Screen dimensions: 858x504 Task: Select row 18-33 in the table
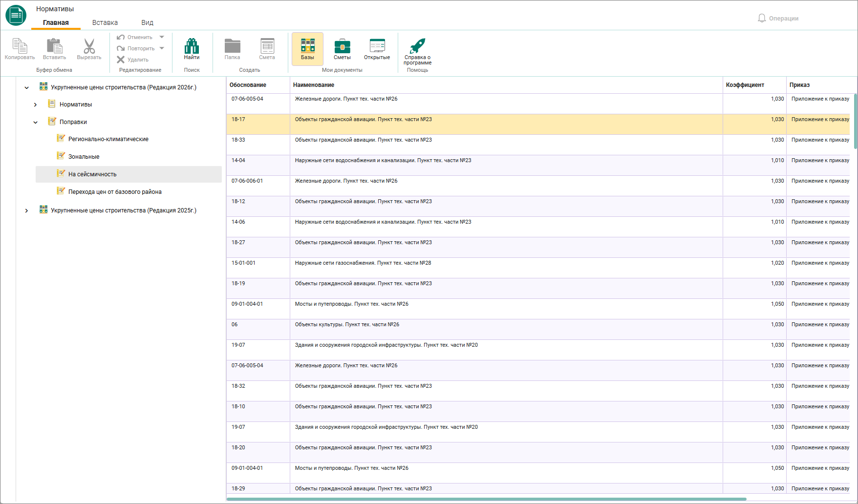(538, 145)
